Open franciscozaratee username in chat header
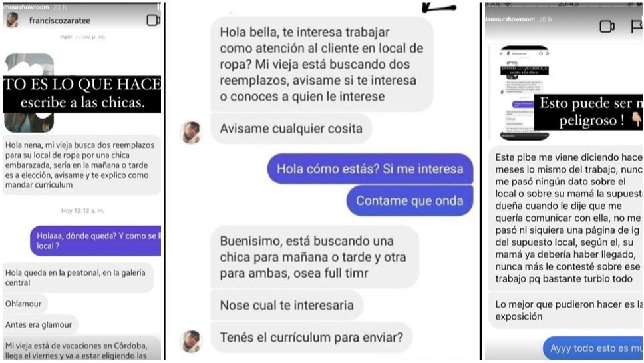Image resolution: width=644 pixels, height=363 pixels. pos(60,21)
